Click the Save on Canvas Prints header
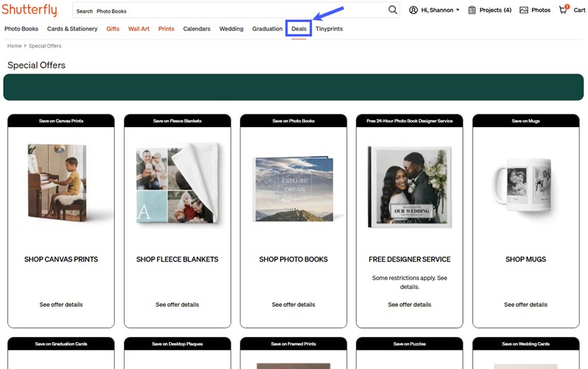Image resolution: width=588 pixels, height=369 pixels. click(61, 121)
